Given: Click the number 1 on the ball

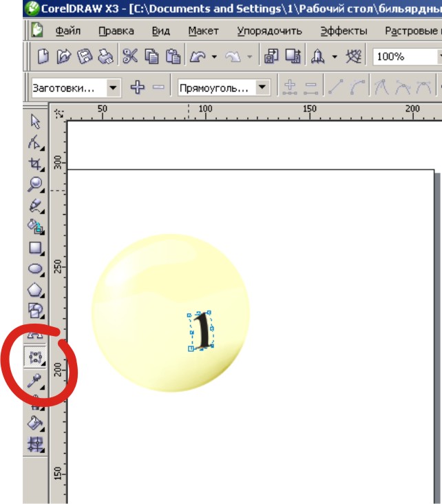Looking at the screenshot, I should [x=202, y=330].
